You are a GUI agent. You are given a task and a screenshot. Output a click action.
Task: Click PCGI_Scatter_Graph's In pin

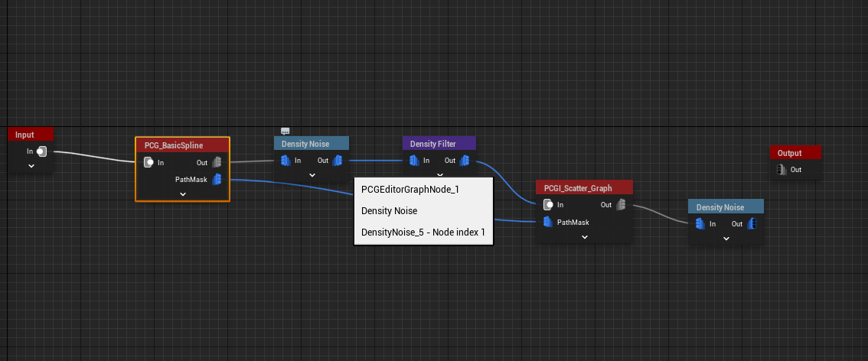click(548, 204)
